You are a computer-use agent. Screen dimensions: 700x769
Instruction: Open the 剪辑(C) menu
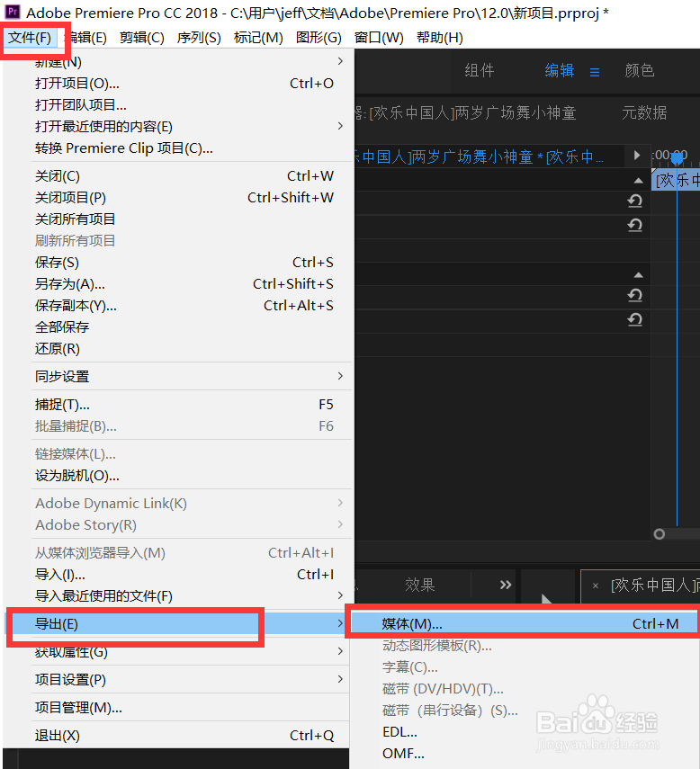[142, 38]
